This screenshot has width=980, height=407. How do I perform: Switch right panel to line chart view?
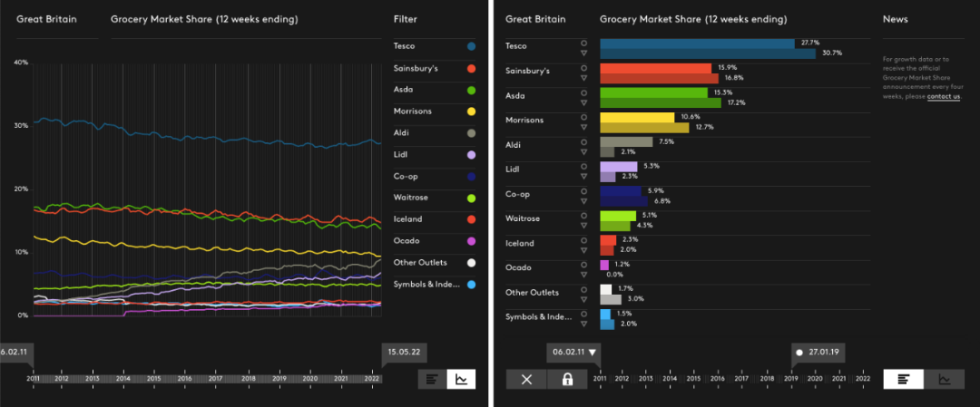click(945, 379)
